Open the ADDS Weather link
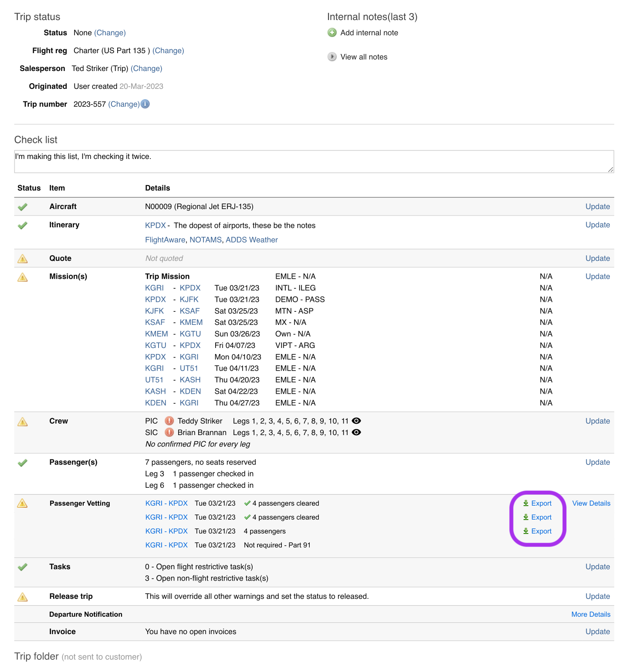 (252, 240)
